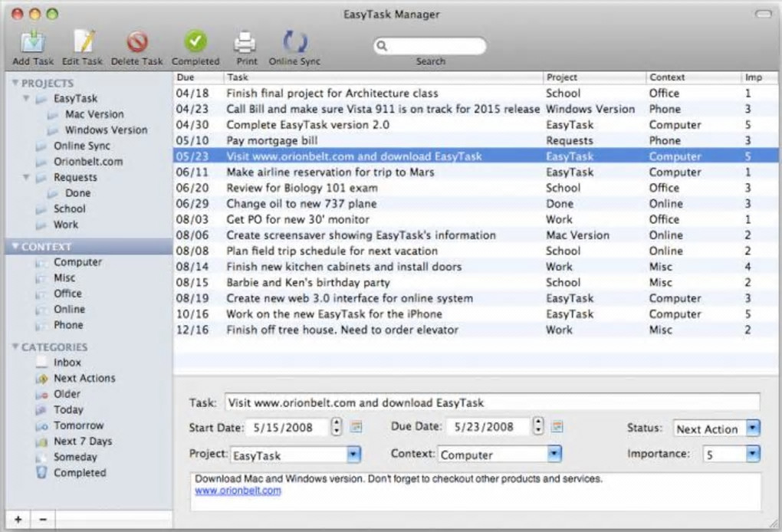The height and width of the screenshot is (532, 782).
Task: Click the plus button below sidebar
Action: pyautogui.click(x=18, y=520)
